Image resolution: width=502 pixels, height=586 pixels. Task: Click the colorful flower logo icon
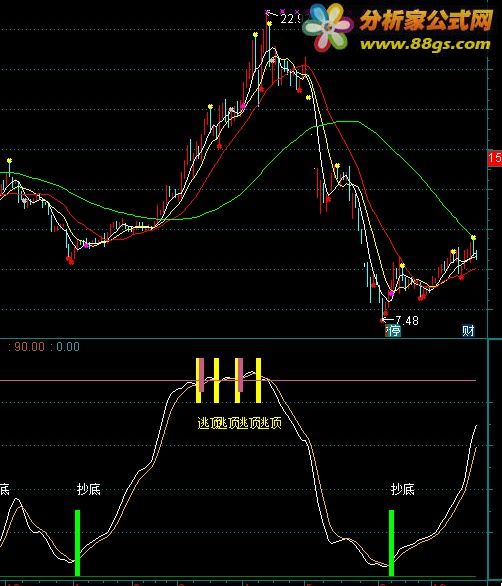click(x=328, y=28)
